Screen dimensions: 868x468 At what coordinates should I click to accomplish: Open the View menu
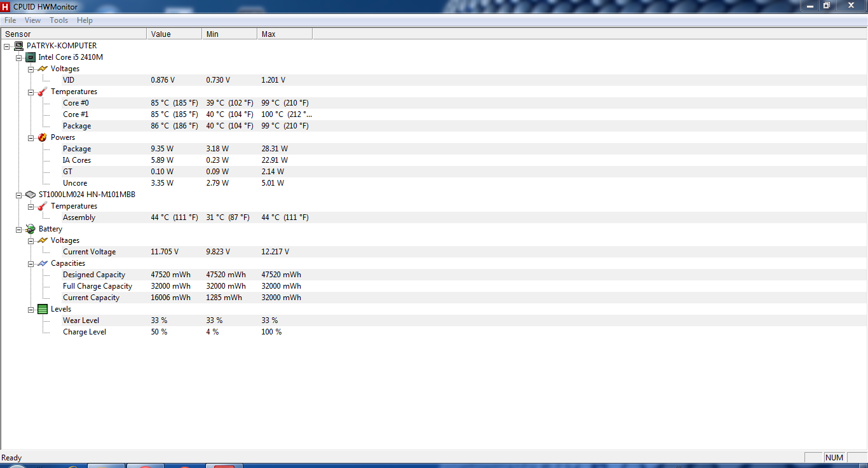click(32, 20)
